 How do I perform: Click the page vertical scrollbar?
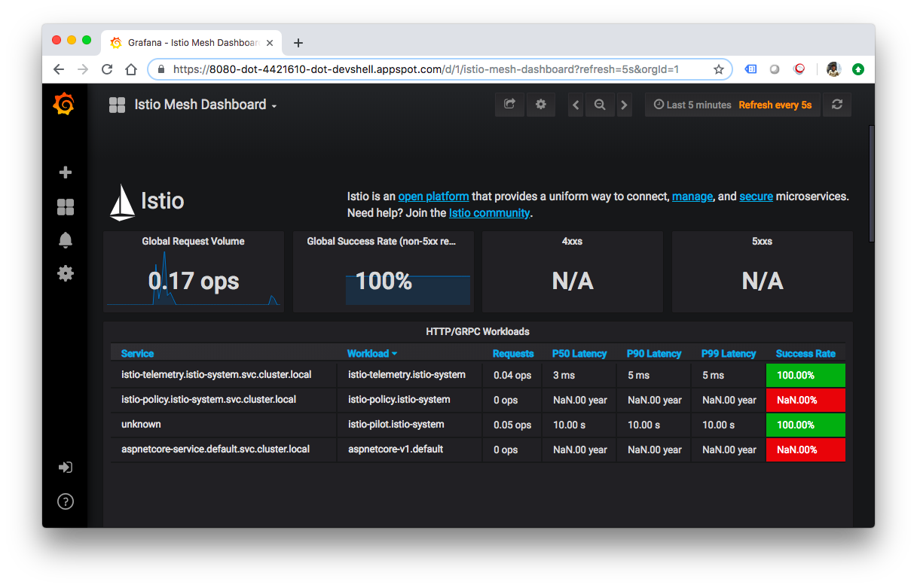[x=872, y=183]
